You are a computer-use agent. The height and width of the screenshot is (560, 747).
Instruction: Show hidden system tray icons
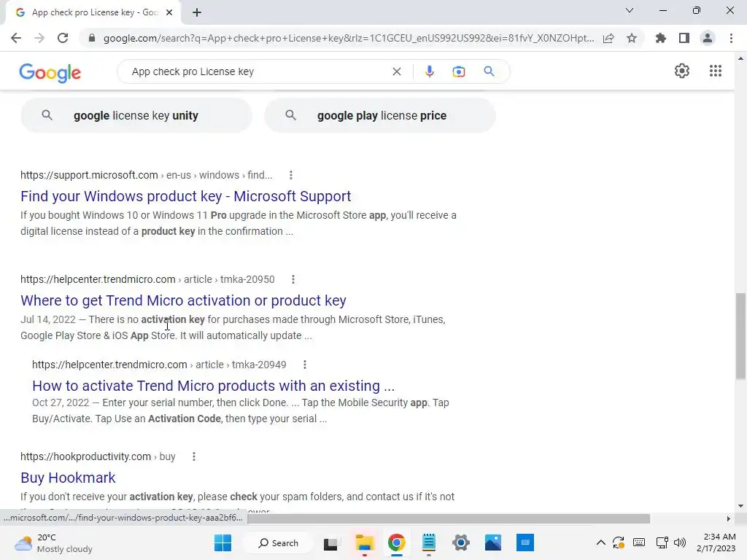tap(601, 542)
